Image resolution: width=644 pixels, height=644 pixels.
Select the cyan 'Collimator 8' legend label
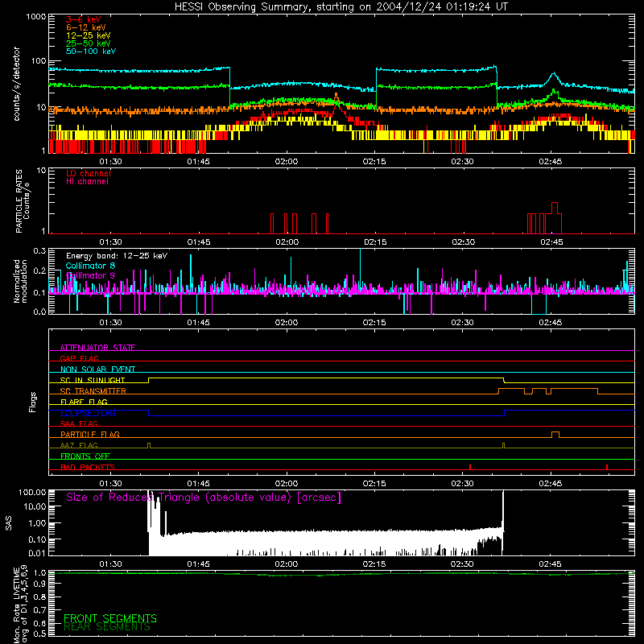(90, 266)
